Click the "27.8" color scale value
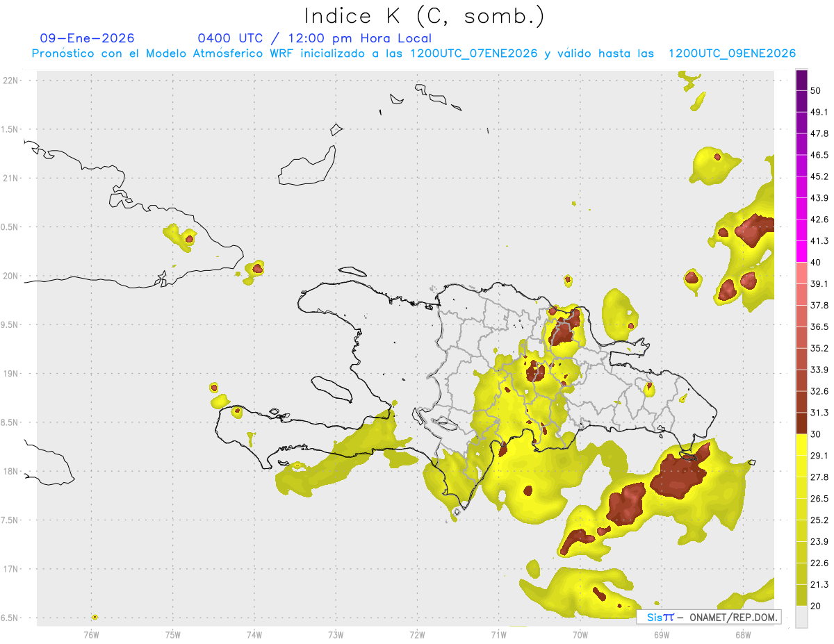 819,477
